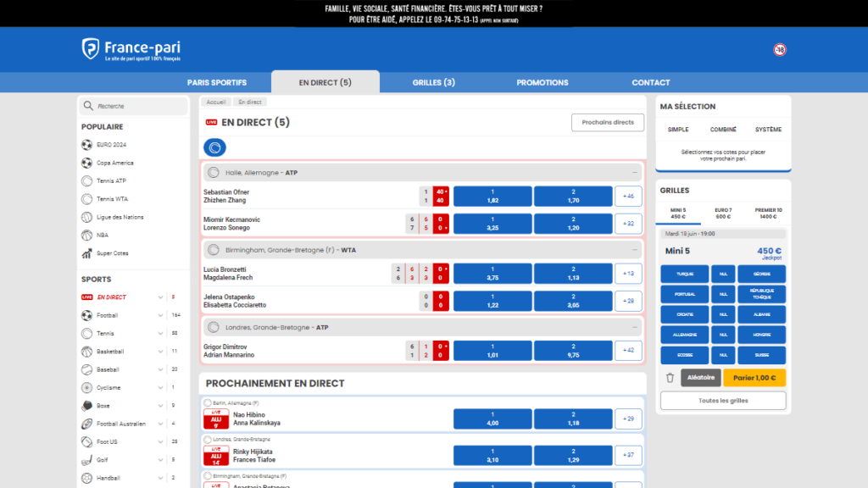The image size is (868, 488).
Task: Select Tennis sport icon in Sports list
Action: pos(87,334)
